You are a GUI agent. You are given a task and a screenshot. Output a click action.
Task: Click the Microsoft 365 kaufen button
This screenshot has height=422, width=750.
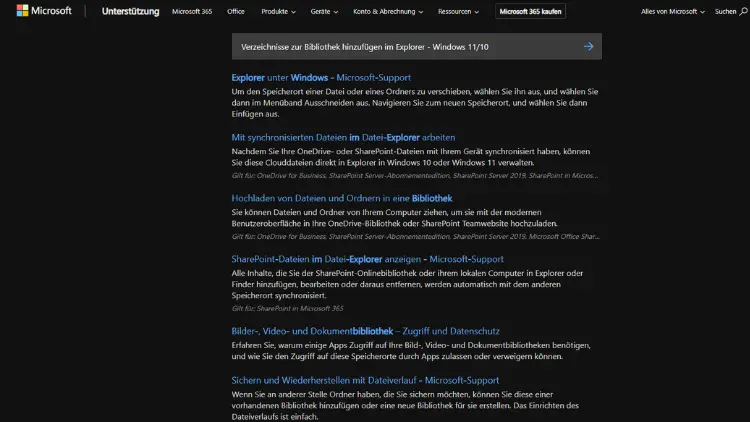[x=530, y=11]
